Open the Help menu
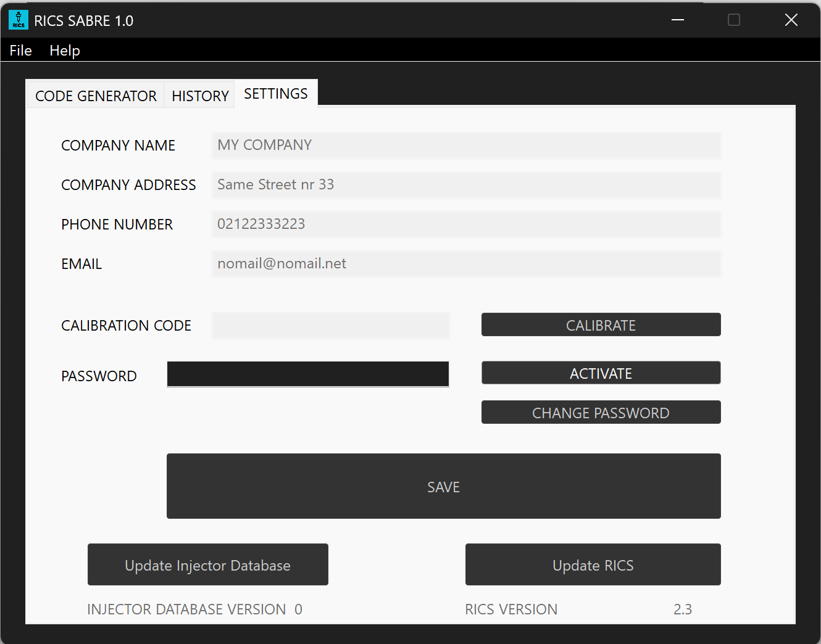The height and width of the screenshot is (644, 821). click(x=65, y=51)
